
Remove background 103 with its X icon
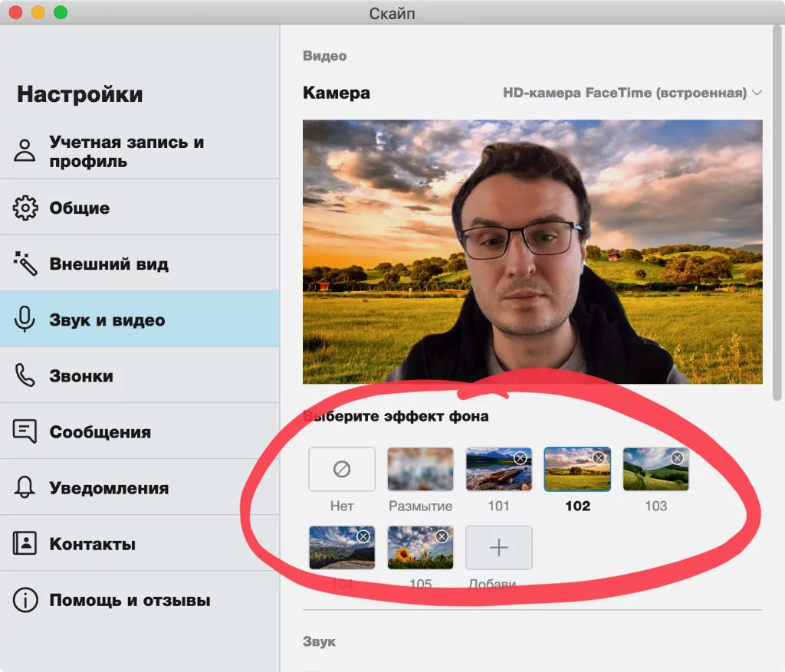678,458
